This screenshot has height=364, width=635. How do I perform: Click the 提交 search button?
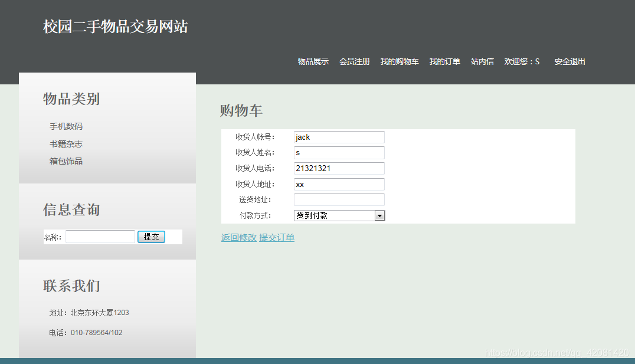151,237
